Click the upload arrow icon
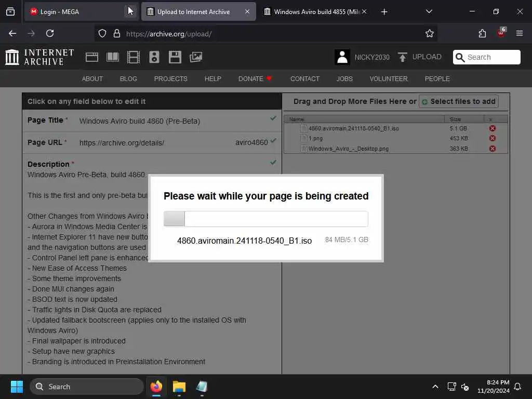The image size is (532, 399). 403,57
